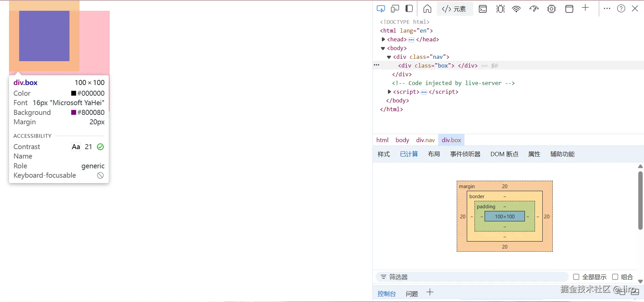This screenshot has width=644, height=302.
Task: Open the Sources debugger bug icon
Action: pos(500,9)
